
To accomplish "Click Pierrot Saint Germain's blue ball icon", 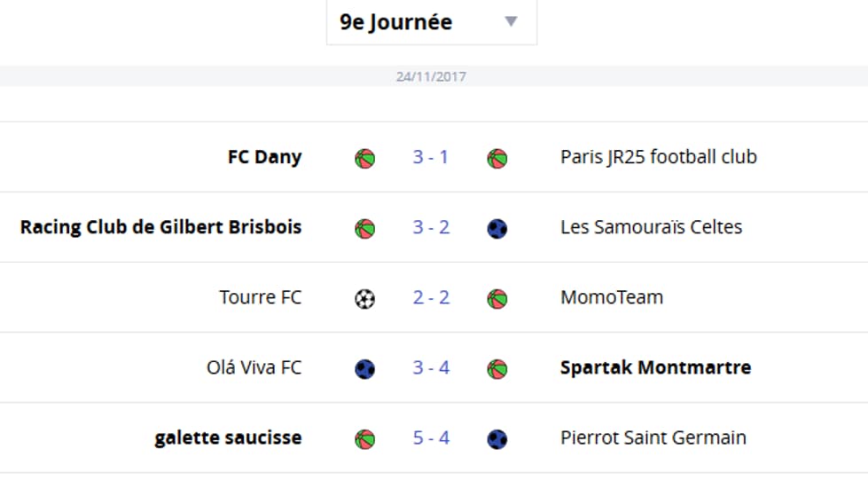I will coord(497,439).
